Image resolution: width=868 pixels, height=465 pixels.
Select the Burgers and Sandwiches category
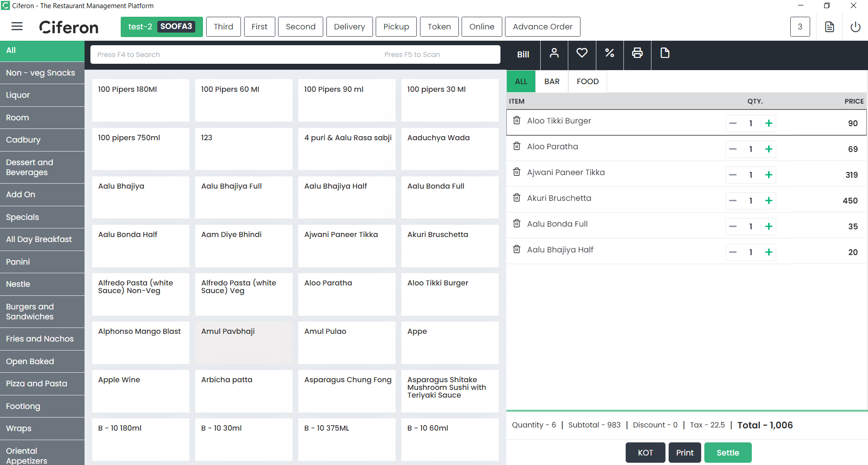tap(42, 312)
